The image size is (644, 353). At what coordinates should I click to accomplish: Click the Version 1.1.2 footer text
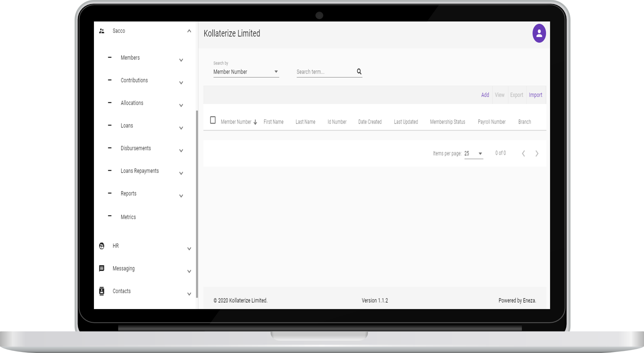click(x=375, y=301)
